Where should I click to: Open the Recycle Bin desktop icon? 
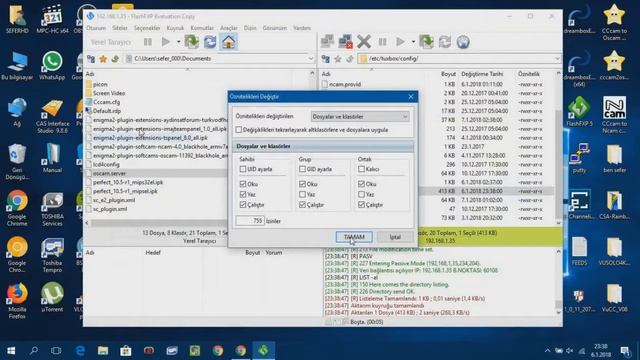point(17,162)
